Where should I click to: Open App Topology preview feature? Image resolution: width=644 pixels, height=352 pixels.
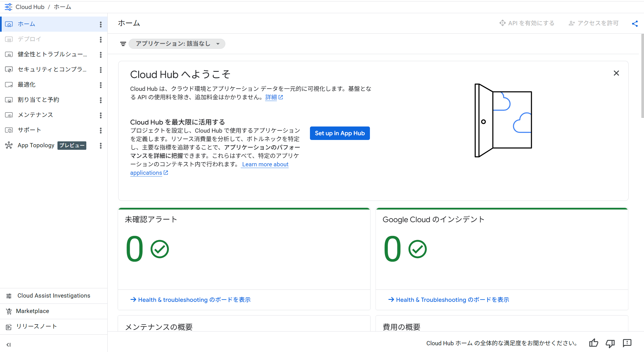(x=36, y=145)
